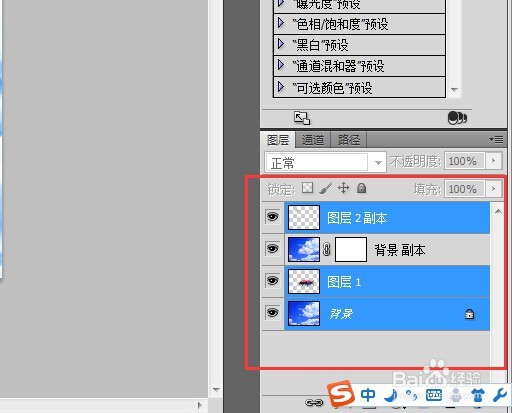Open the soft keyboard icon in IME bar
Viewport: 512px width, 413px height.
point(434,395)
